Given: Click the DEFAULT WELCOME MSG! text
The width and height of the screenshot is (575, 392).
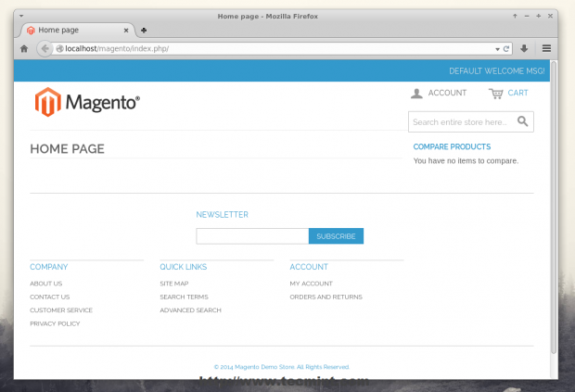Looking at the screenshot, I should coord(497,71).
